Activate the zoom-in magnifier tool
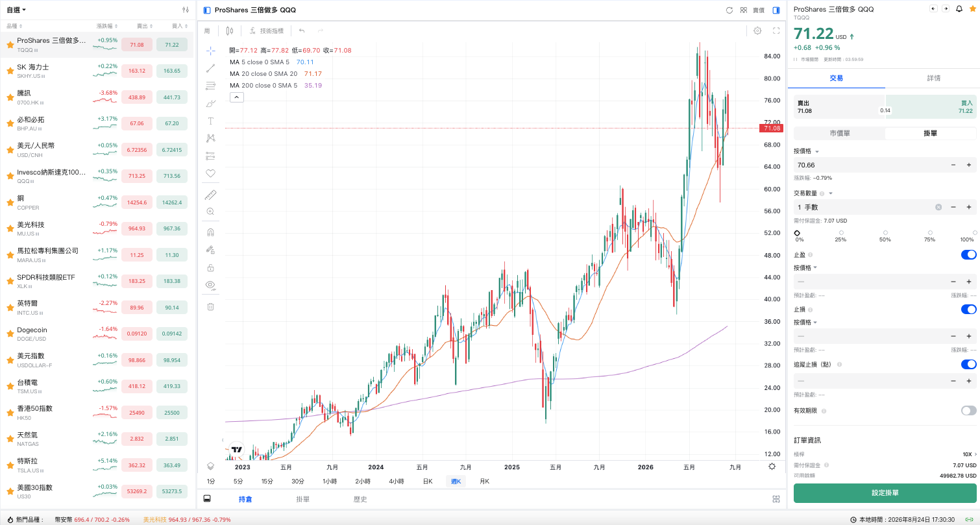This screenshot has height=525, width=980. click(x=210, y=212)
